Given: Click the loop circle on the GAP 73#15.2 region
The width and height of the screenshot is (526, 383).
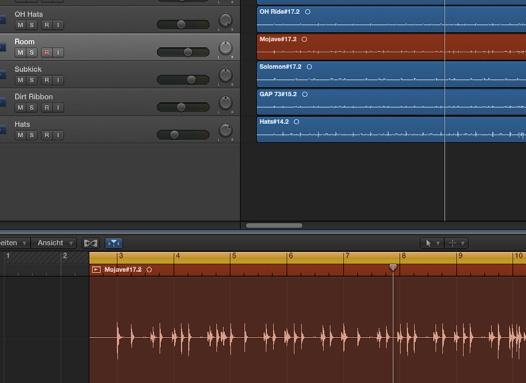Looking at the screenshot, I should pos(305,94).
